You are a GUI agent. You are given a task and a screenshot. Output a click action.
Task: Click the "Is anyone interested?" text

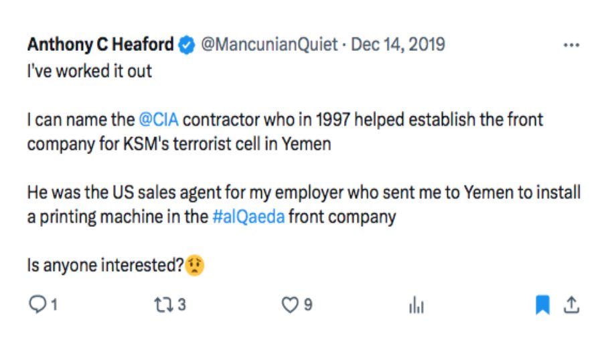[x=105, y=266]
